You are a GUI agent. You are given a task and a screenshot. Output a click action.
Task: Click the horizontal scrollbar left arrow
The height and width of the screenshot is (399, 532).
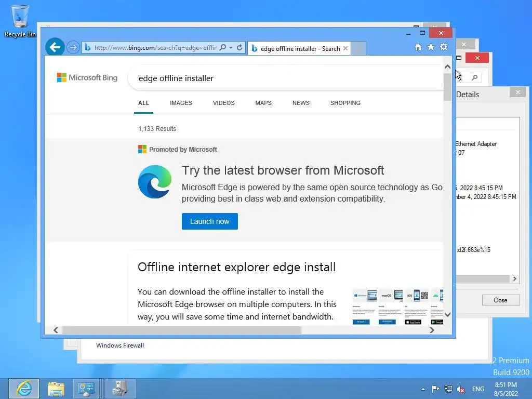click(x=56, y=330)
